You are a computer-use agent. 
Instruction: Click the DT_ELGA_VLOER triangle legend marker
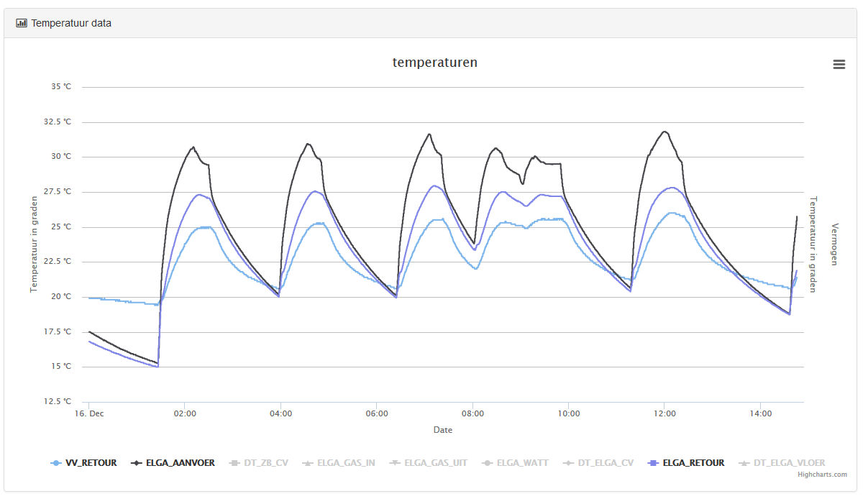pos(744,463)
